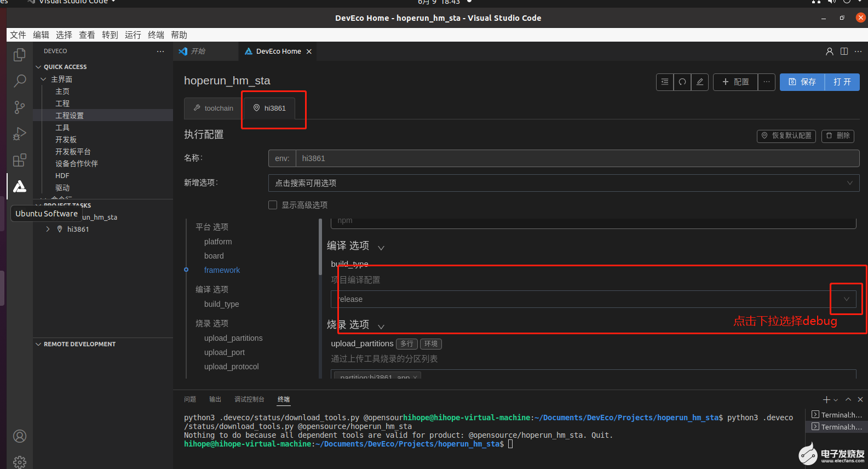Click the 打开 button

tap(842, 82)
